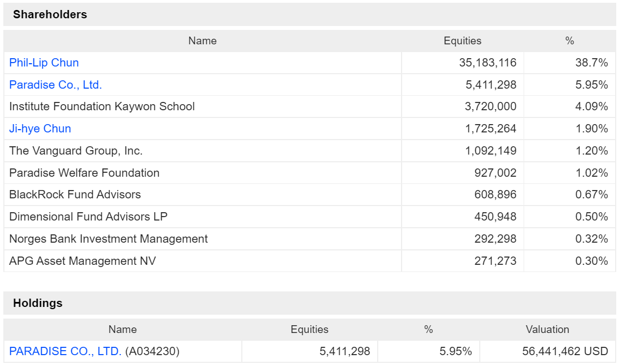This screenshot has width=619, height=364.
Task: Select the Institute Foundation Kaywon School row
Action: tap(309, 106)
